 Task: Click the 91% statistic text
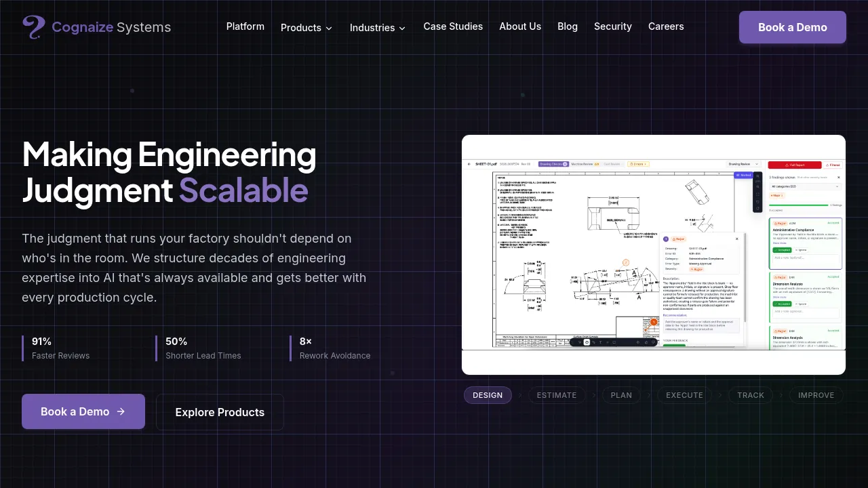pos(41,342)
